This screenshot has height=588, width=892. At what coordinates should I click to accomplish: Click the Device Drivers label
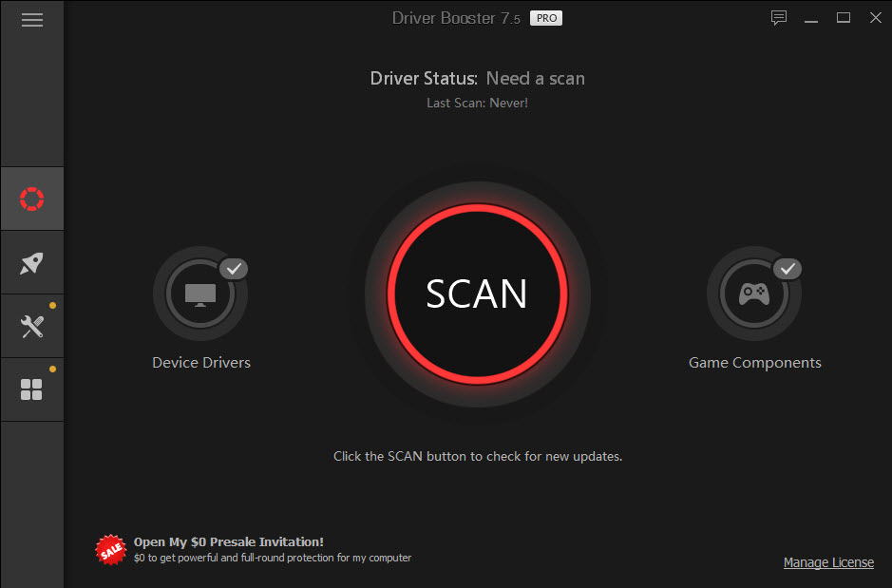(201, 363)
